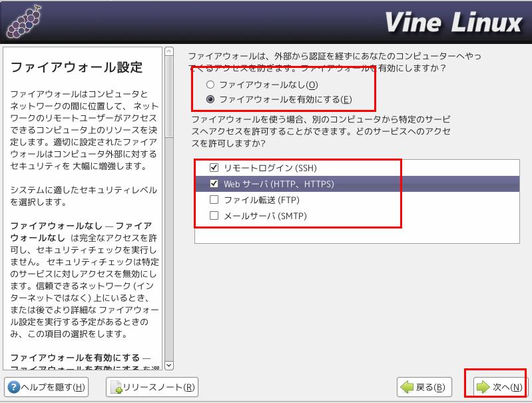Uncheck the Web サーバ (HTTP、HTTPS) checkbox
This screenshot has height=403, width=532.
[214, 184]
